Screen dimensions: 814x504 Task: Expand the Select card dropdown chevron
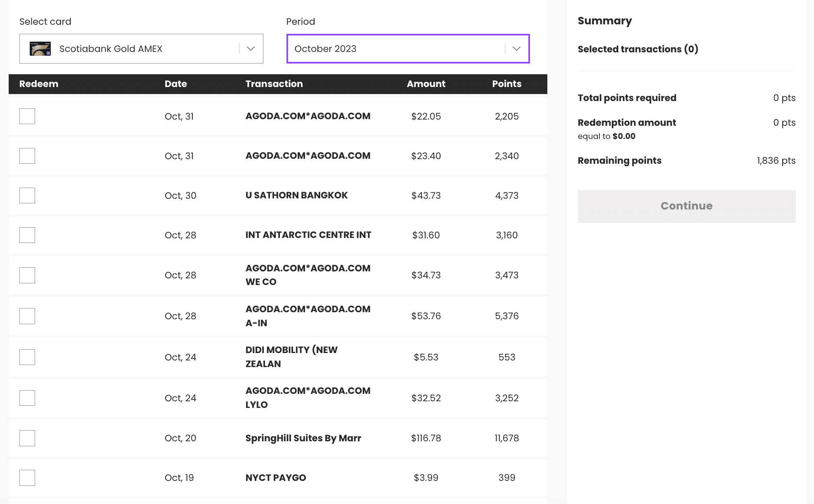251,49
